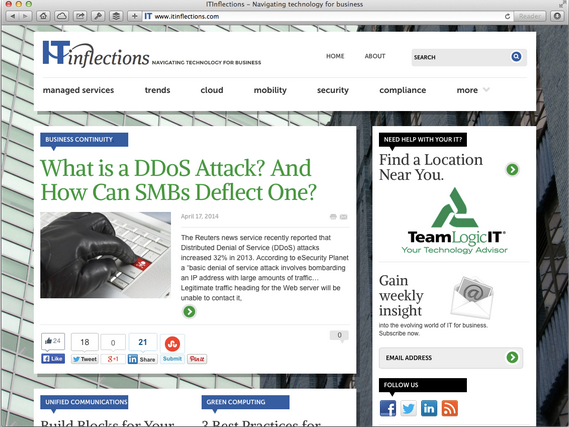Click the Google plus count showing 0
Screen dimensions: 569x427
pyautogui.click(x=113, y=342)
